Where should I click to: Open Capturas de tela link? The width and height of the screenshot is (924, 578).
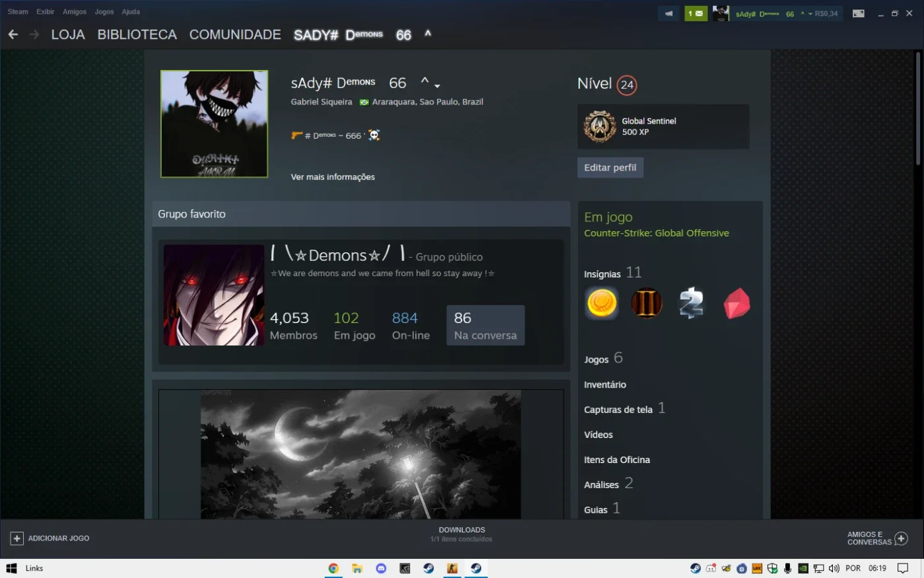pyautogui.click(x=624, y=409)
